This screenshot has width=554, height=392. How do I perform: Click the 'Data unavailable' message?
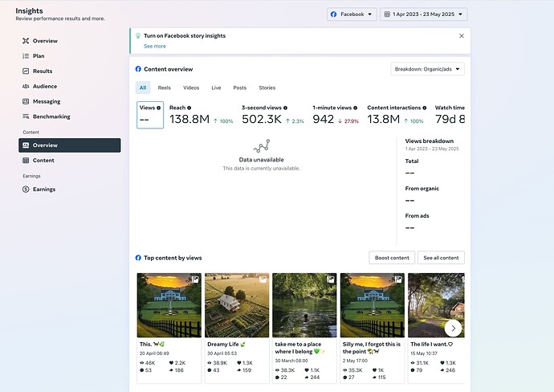click(262, 160)
